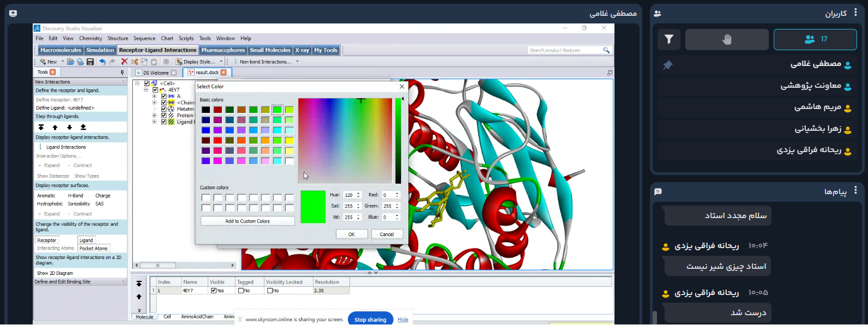Viewport: 868px width, 325px height.
Task: Click the Cut scissors icon
Action: pos(134,62)
